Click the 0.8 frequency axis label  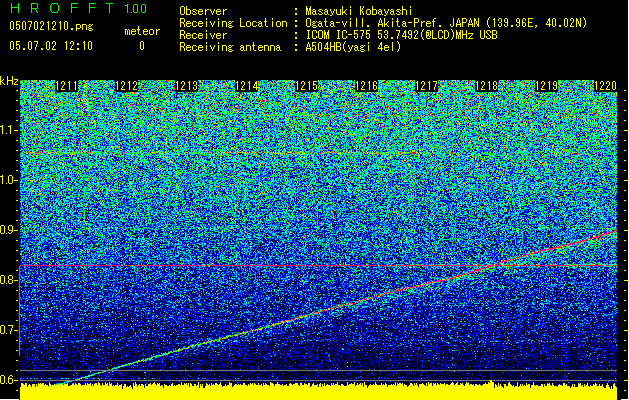(9, 280)
